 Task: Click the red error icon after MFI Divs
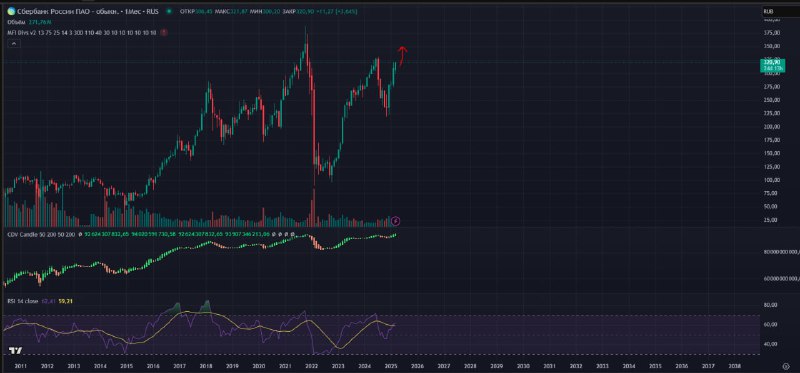[163, 32]
